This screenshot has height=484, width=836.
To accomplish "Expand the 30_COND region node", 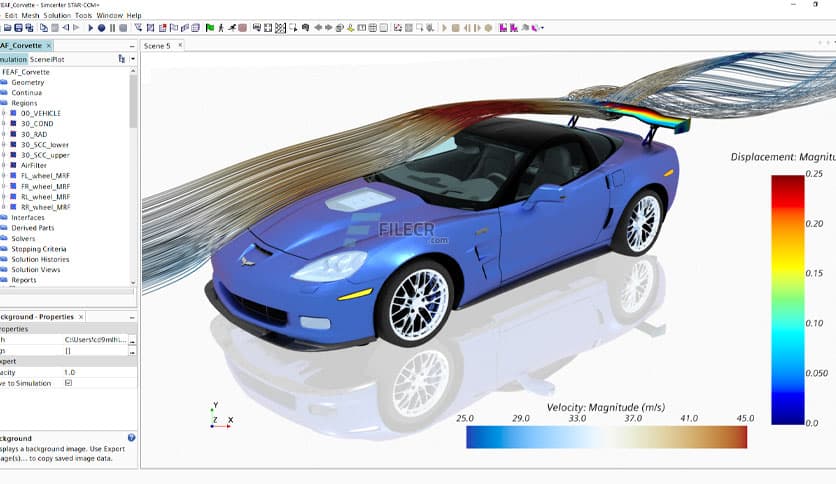I will coord(4,124).
